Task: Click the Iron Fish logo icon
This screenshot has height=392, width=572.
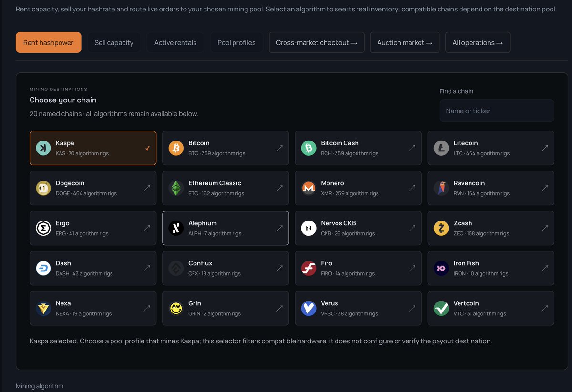Action: (x=441, y=268)
